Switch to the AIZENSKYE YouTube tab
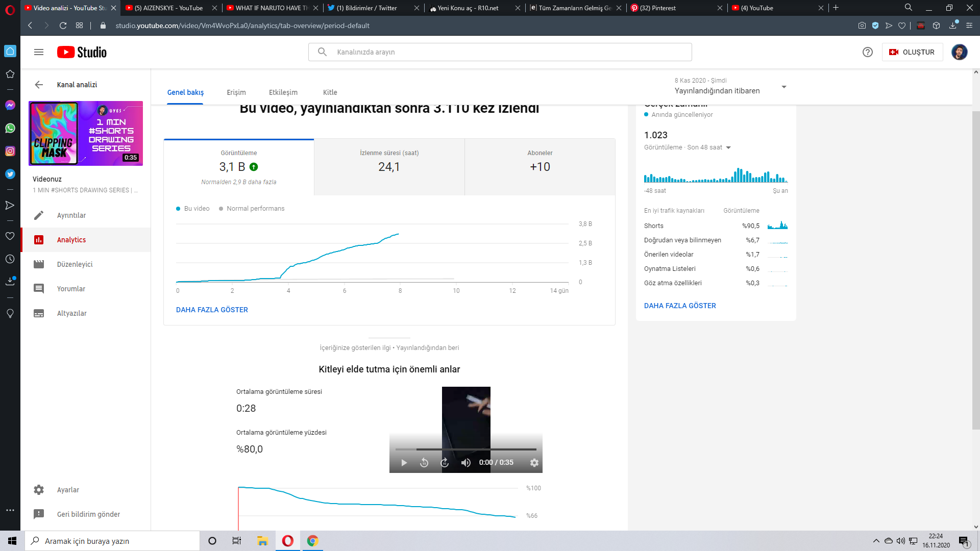Screen dimensions: 980x551 pyautogui.click(x=171, y=8)
